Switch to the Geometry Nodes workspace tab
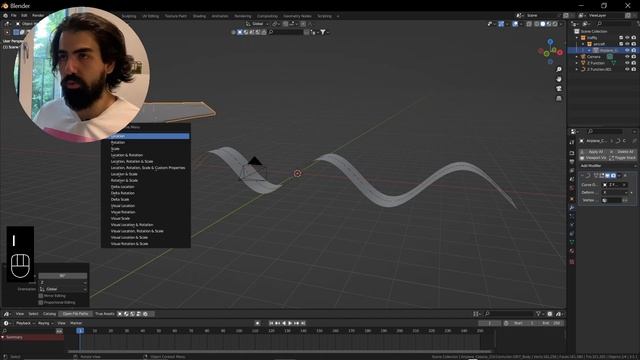The width and height of the screenshot is (640, 360). [297, 16]
